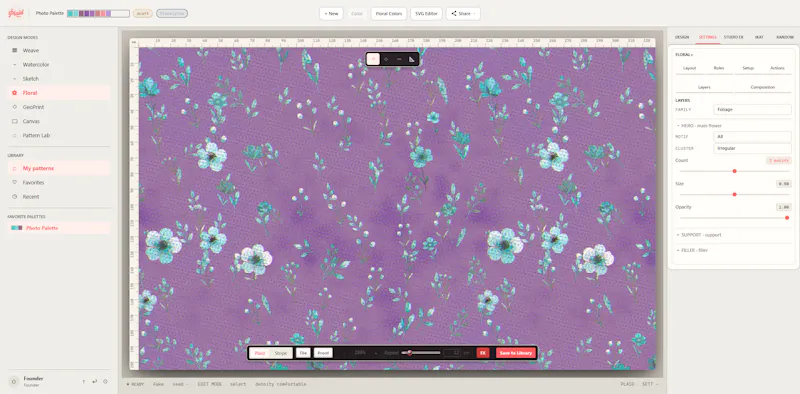Zoom in with the plus button
The width and height of the screenshot is (800, 394).
click(376, 353)
